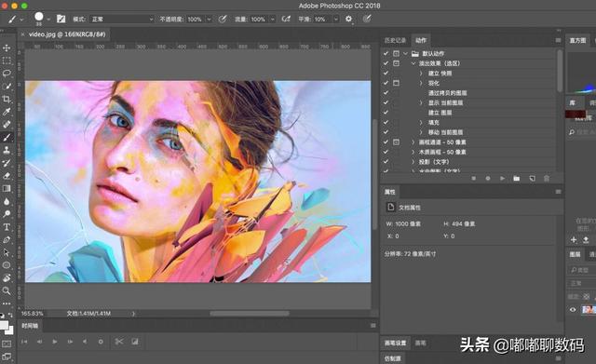Select the 时间轴 panel tab

click(x=30, y=326)
